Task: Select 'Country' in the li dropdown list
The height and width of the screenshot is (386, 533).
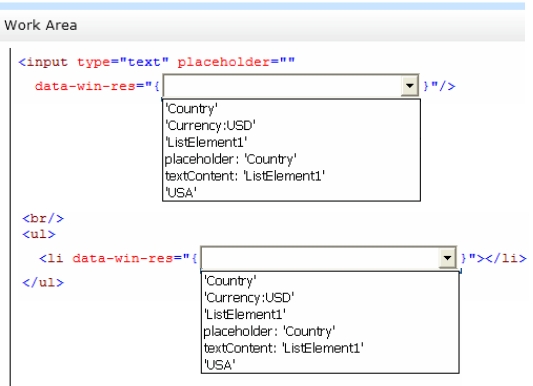Action: coord(330,281)
